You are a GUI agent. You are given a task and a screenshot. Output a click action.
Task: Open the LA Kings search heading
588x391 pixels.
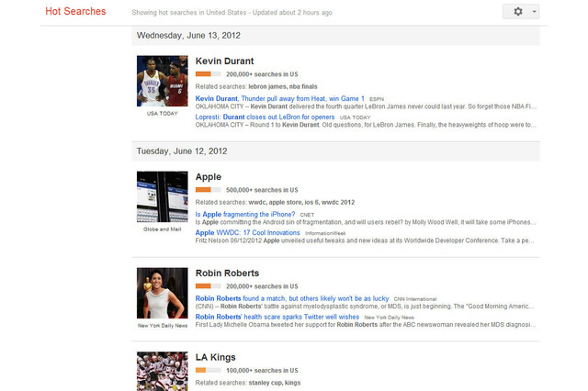click(215, 357)
